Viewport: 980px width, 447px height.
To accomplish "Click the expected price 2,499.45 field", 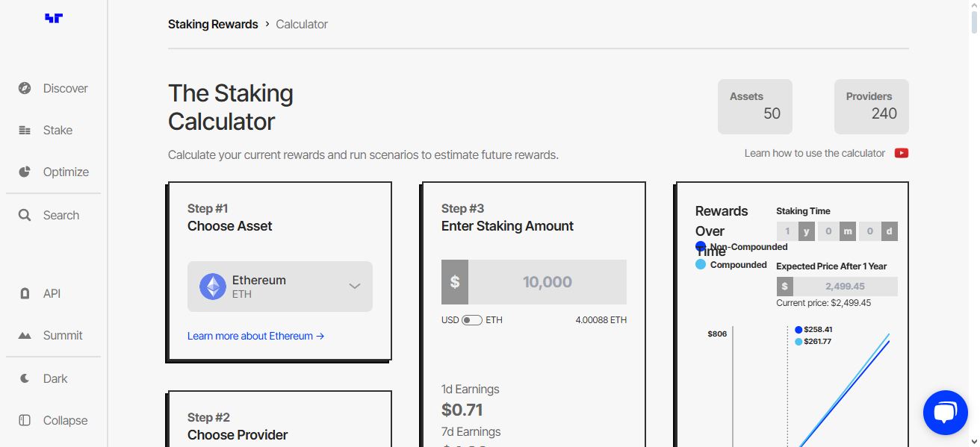I will tap(846, 287).
